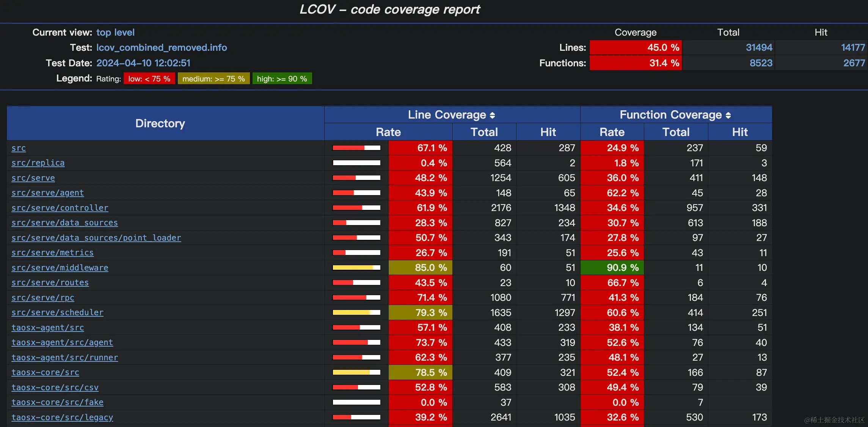Click the 90.9 % function rate cell

pyautogui.click(x=612, y=268)
